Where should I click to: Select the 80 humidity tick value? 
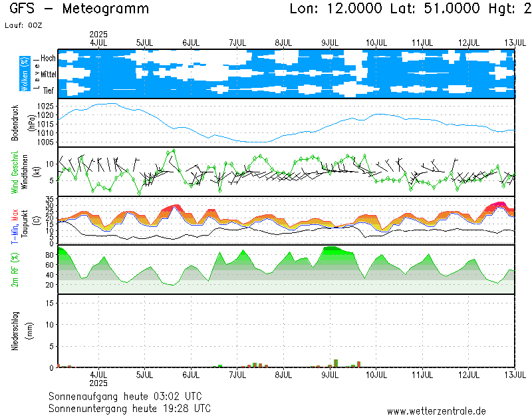(x=49, y=255)
